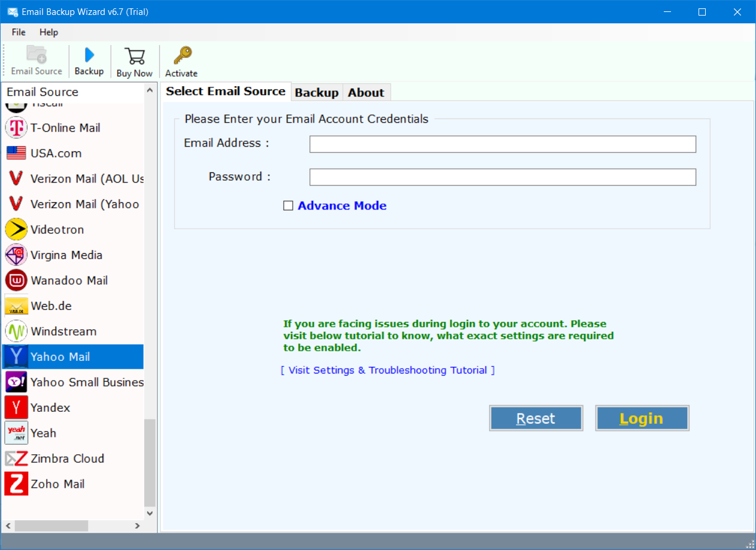The height and width of the screenshot is (550, 756).
Task: Select the Virgina Media icon
Action: (16, 255)
